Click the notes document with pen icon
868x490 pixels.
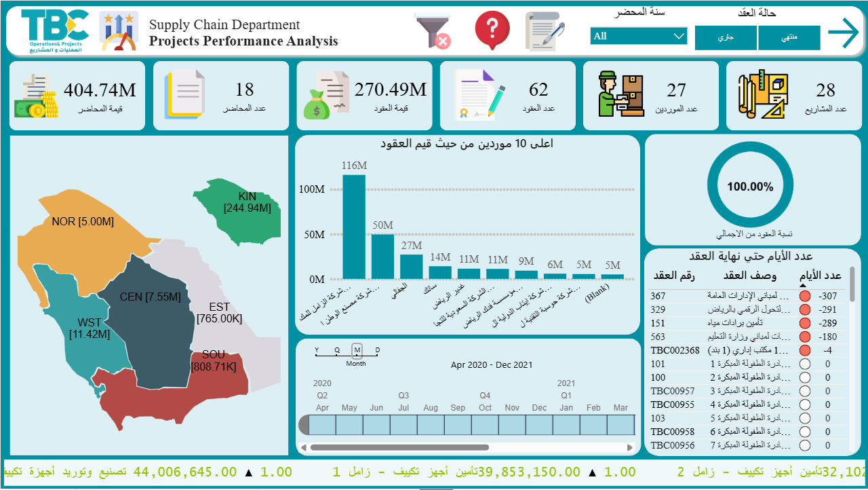coord(545,31)
